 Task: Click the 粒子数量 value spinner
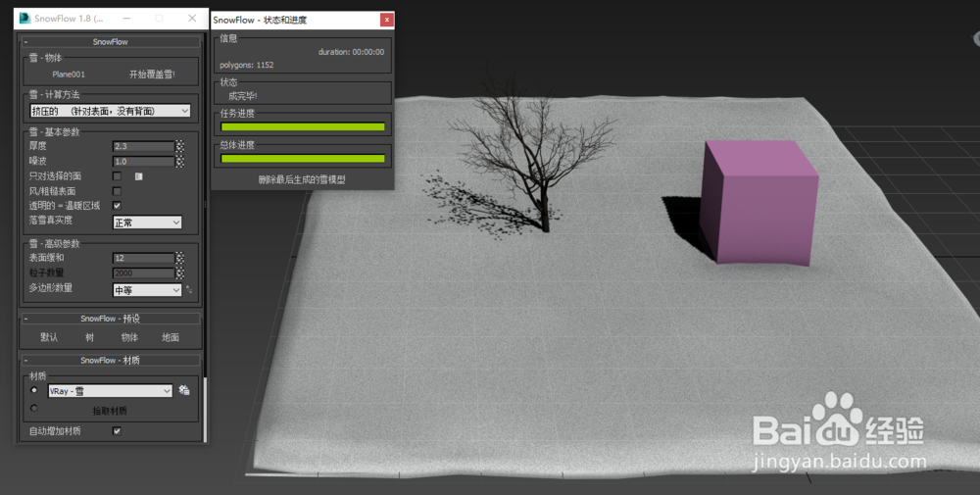point(180,273)
